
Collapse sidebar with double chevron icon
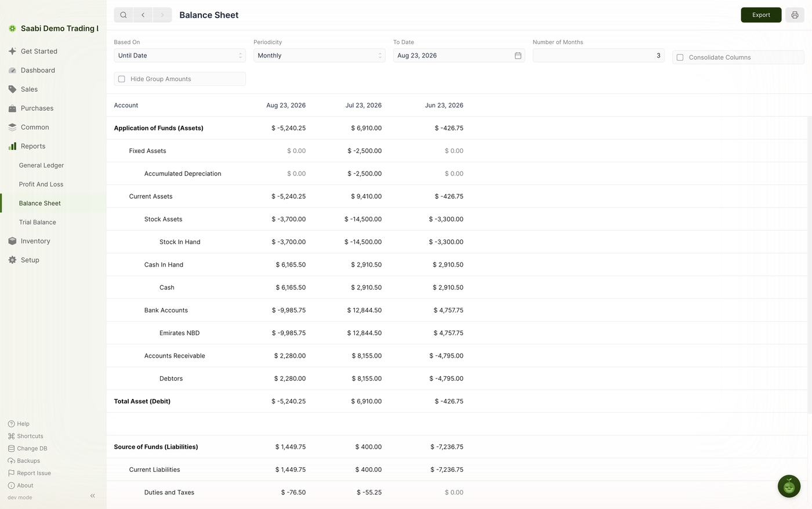click(x=93, y=496)
